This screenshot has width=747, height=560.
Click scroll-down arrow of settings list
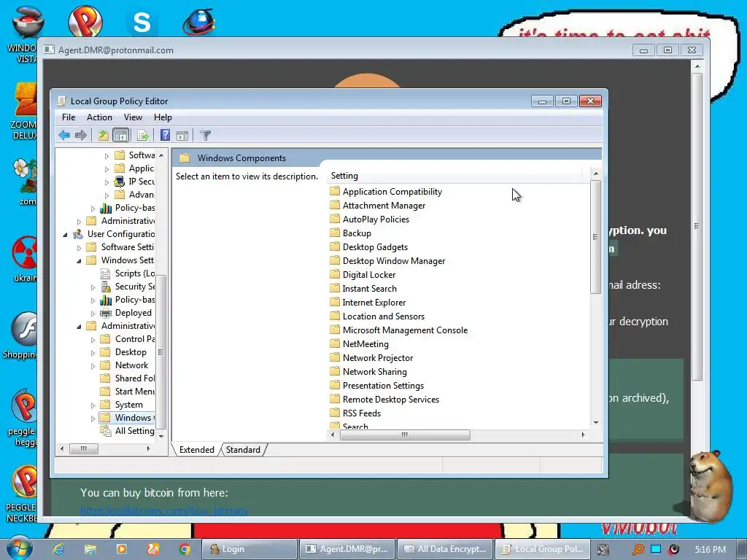[x=595, y=423]
